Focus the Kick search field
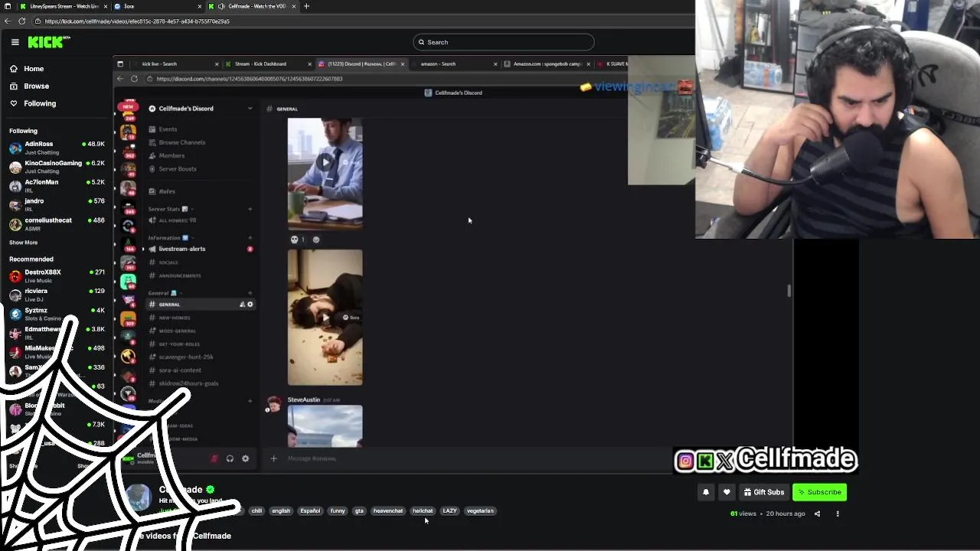 (x=504, y=42)
